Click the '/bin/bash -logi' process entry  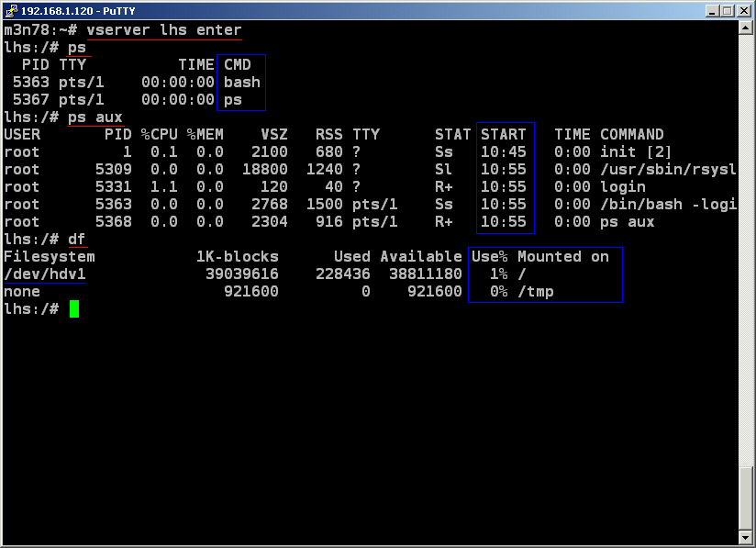pyautogui.click(x=668, y=205)
